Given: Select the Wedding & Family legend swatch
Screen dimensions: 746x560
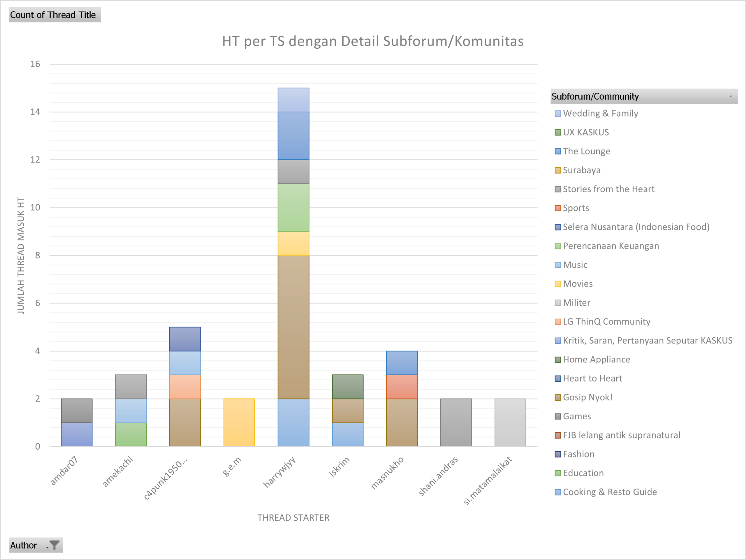Looking at the screenshot, I should (x=558, y=114).
